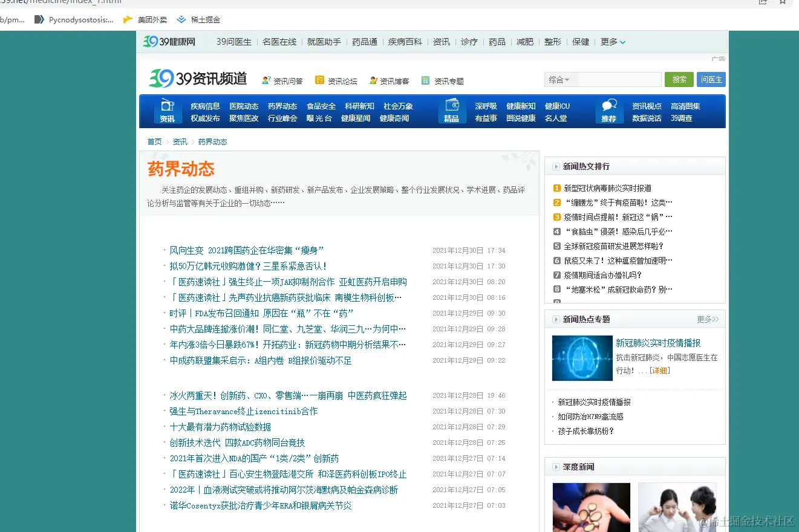The width and height of the screenshot is (799, 532).
Task: Click the pills-in-hand 深度新闻 thumbnail
Action: [x=592, y=507]
